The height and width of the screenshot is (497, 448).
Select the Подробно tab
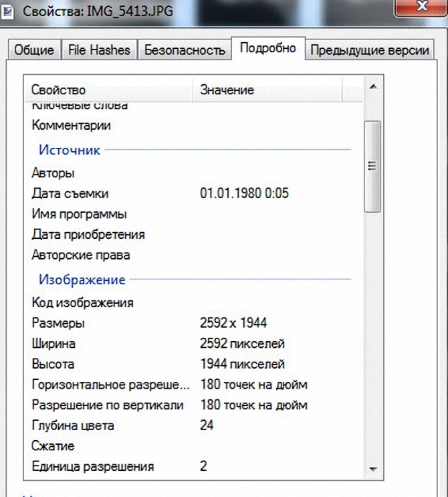[x=268, y=48]
